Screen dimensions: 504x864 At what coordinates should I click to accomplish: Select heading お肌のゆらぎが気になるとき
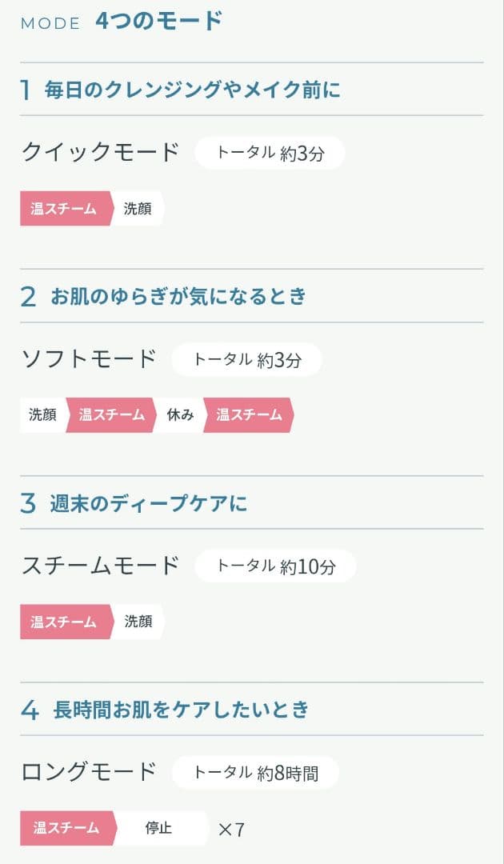click(x=178, y=296)
